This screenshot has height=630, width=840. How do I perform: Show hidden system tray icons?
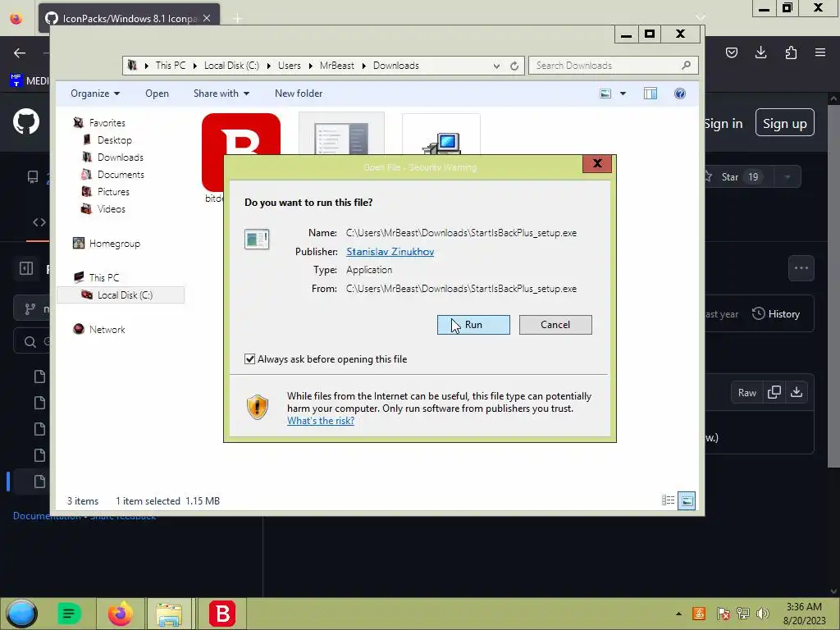(678, 614)
